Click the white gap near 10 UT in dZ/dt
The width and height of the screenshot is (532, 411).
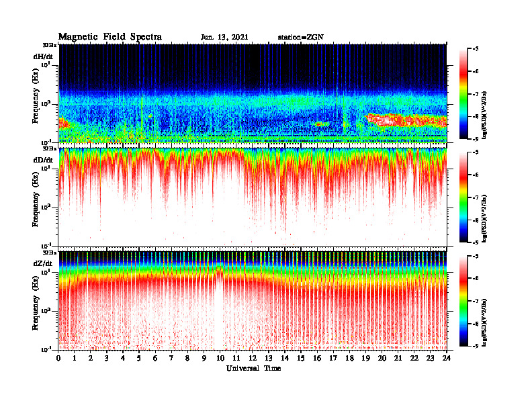(x=219, y=312)
